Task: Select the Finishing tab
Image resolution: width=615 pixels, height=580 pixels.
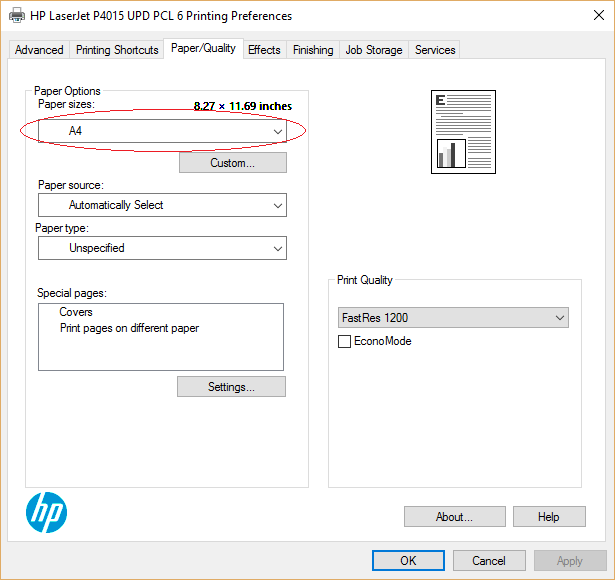Action: pos(313,50)
